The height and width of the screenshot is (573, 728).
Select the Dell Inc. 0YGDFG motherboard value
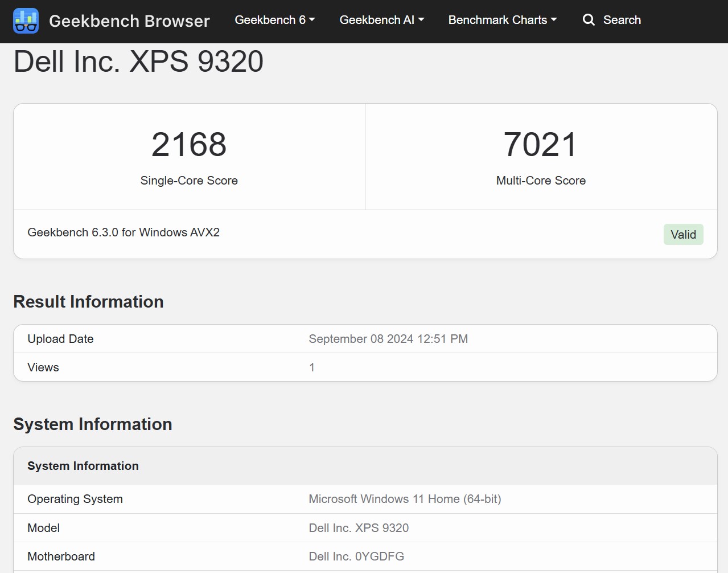click(356, 556)
